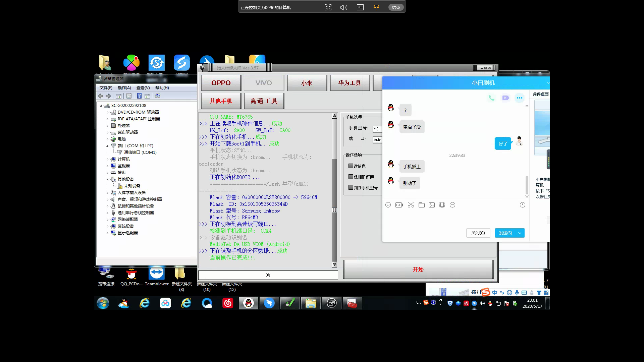Viewport: 644px width, 362px height.
Task: Click the 手机型号 input field
Action: 377,129
